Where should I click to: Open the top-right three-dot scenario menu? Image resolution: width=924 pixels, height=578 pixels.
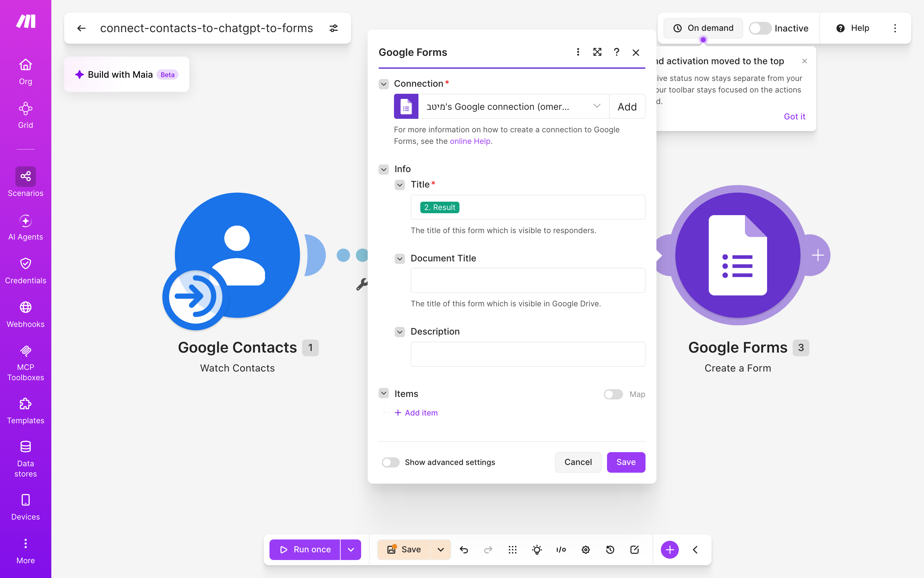tap(895, 28)
